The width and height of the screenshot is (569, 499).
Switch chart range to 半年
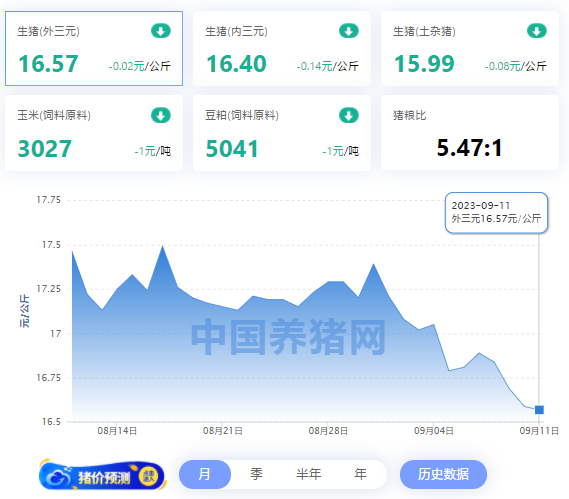308,474
